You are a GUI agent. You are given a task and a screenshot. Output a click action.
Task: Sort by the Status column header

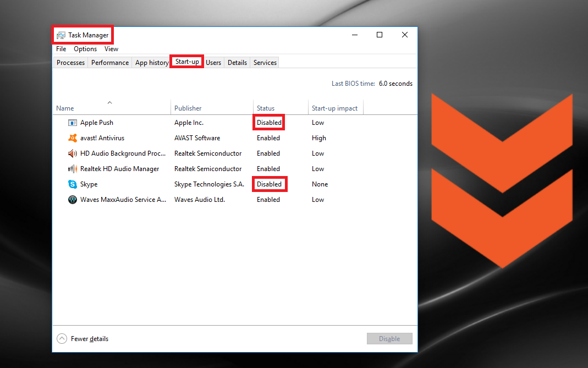coord(266,108)
